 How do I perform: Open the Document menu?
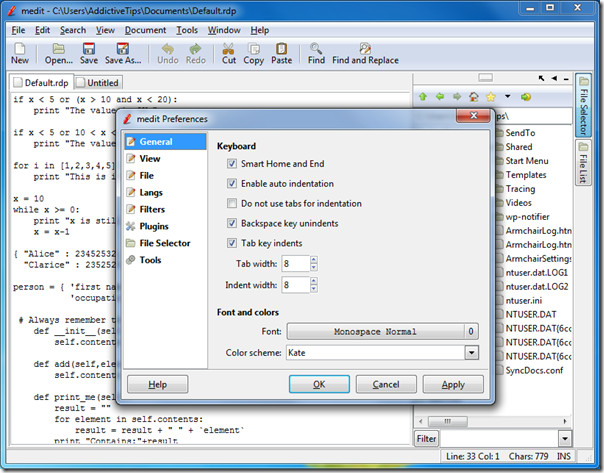(145, 30)
